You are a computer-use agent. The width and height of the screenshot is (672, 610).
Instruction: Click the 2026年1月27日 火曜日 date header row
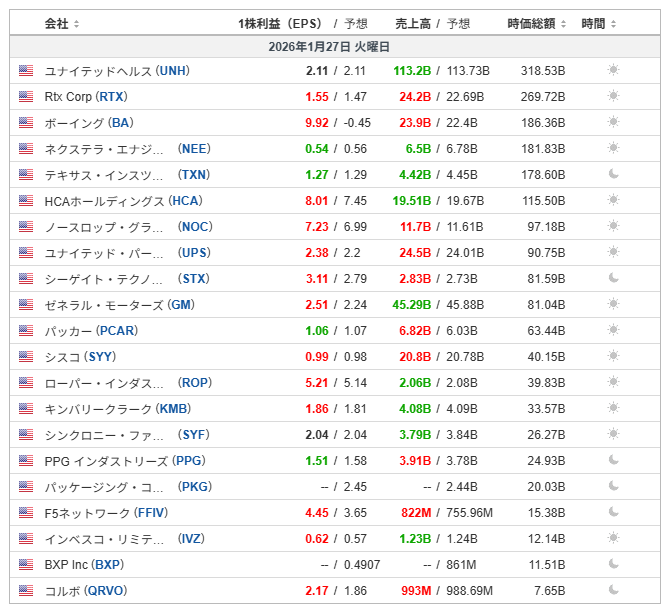tap(329, 47)
